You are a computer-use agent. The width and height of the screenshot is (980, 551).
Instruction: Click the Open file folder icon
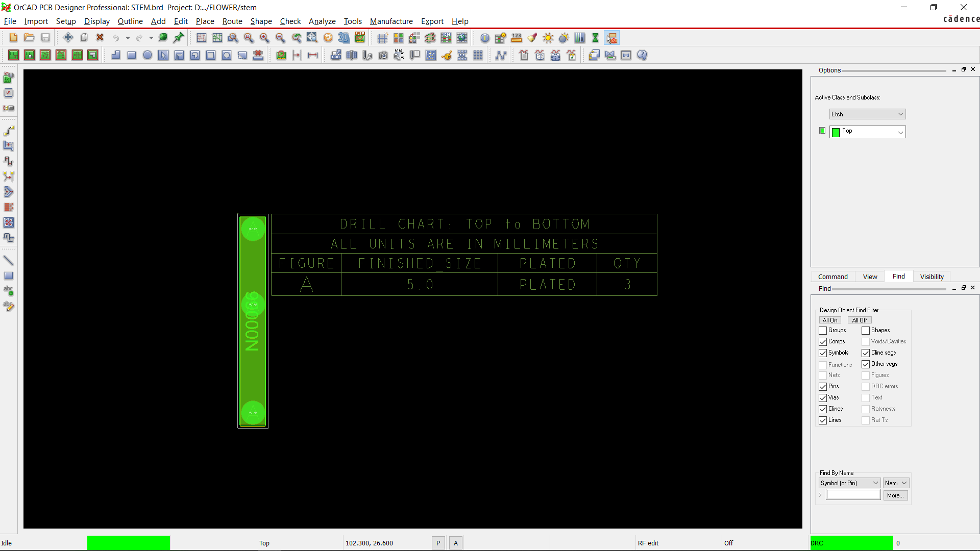[x=29, y=38]
